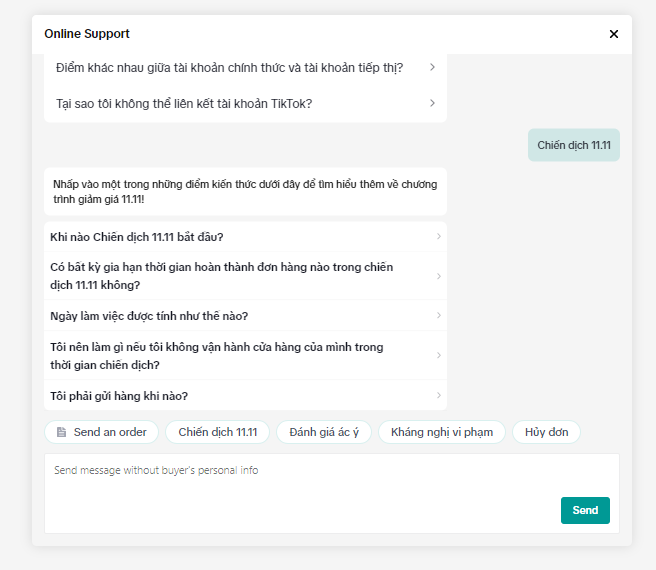Select the 'Chiến dịch 11.11' quick-reply chip
The image size is (656, 570).
tap(217, 432)
